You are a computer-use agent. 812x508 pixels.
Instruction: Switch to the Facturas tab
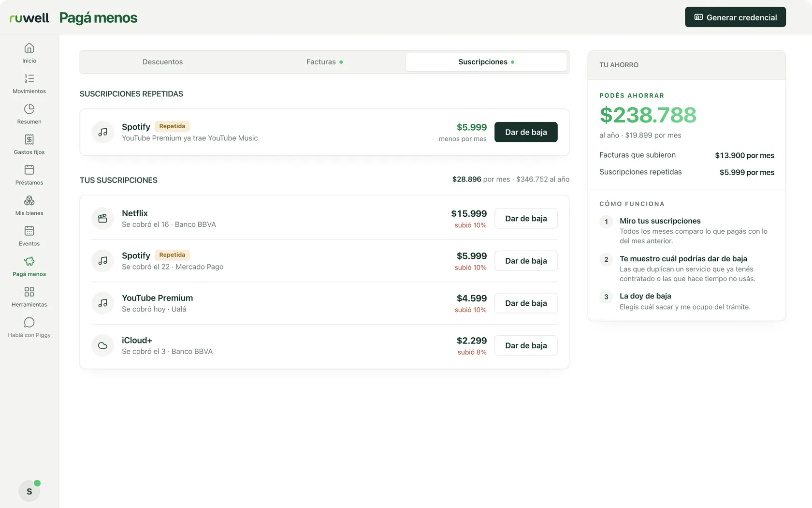click(x=324, y=62)
